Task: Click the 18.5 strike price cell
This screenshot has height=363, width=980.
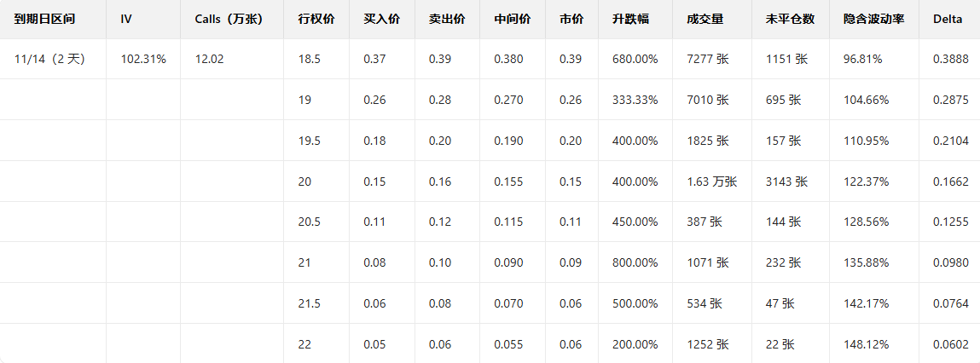Action: pos(310,59)
